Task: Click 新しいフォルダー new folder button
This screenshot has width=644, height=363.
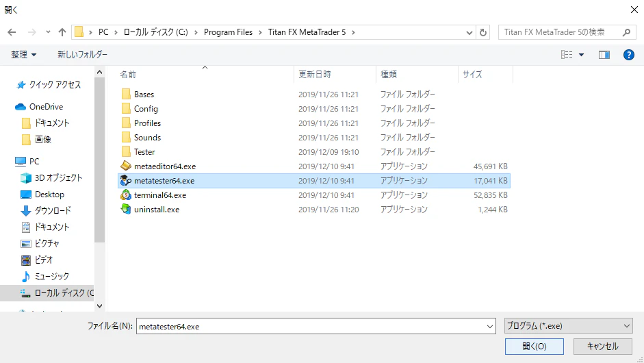Action: [83, 55]
